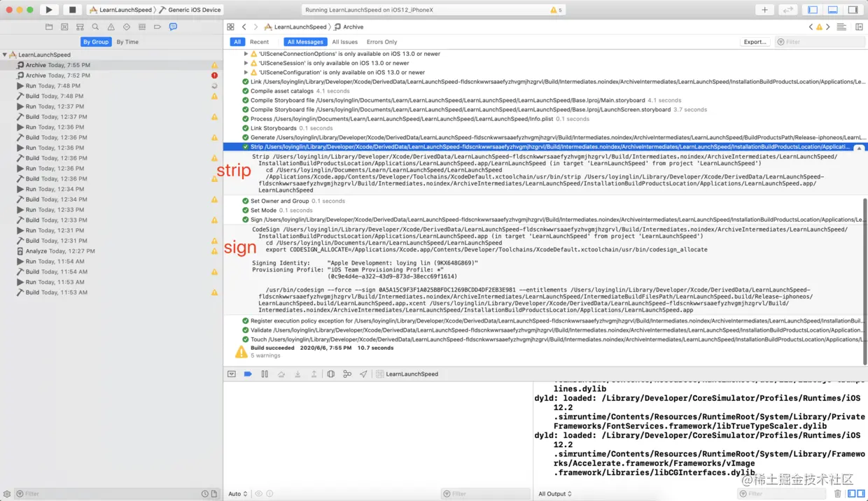Toggle the navigator panel visibility
The height and width of the screenshot is (501, 868).
click(813, 10)
